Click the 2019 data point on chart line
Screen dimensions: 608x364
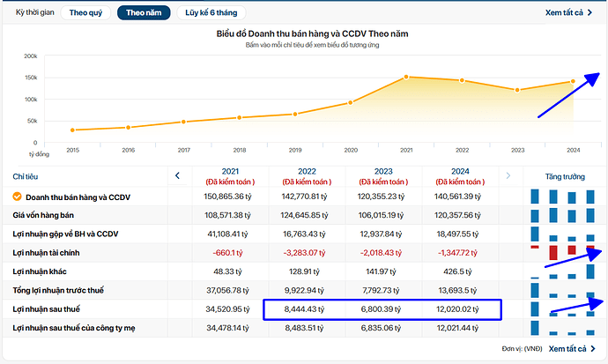(295, 114)
